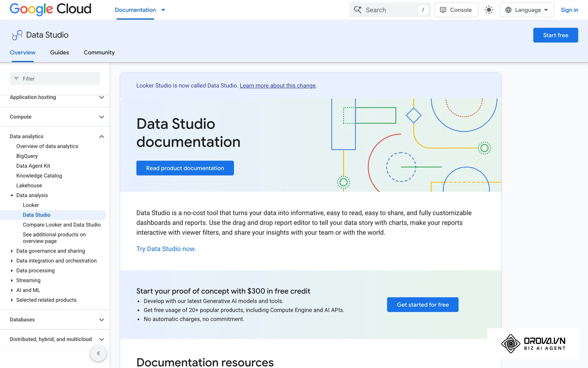This screenshot has height=368, width=588.
Task: Open Overview of data analytics item
Action: tap(47, 146)
